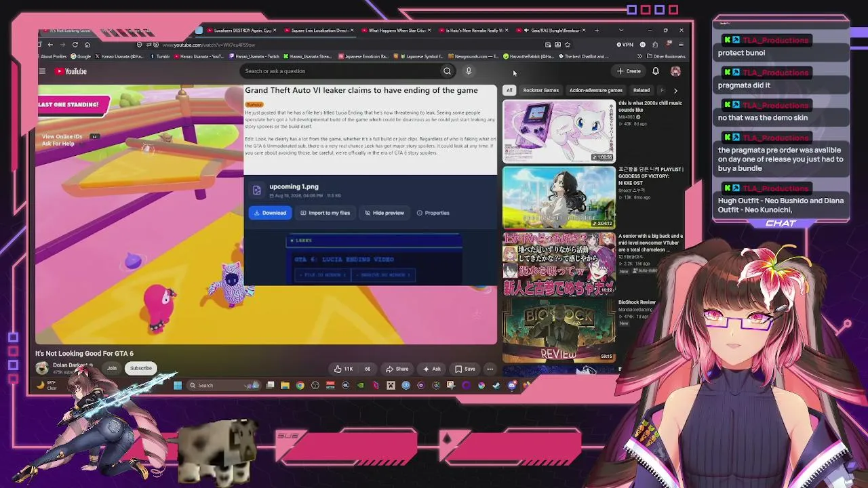This screenshot has height=488, width=868.
Task: Switch to Gaia/RAE Jungle Breakcore tab
Action: click(551, 30)
